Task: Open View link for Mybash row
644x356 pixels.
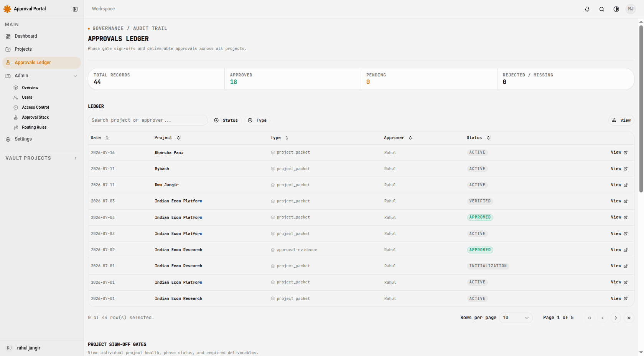Action: point(619,169)
